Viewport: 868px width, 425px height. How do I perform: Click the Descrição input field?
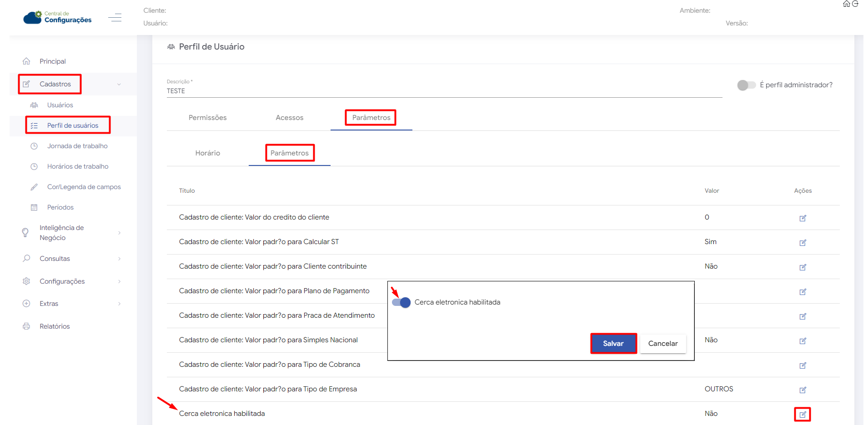click(x=443, y=91)
